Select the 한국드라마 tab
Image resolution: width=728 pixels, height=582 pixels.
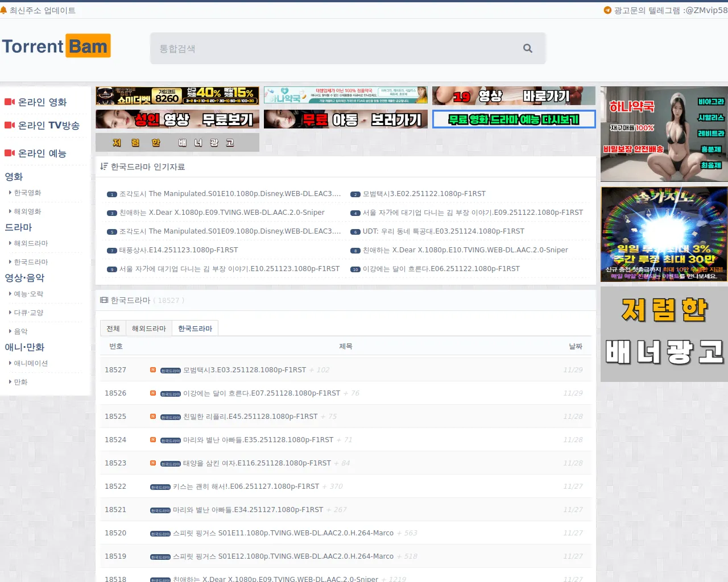195,329
